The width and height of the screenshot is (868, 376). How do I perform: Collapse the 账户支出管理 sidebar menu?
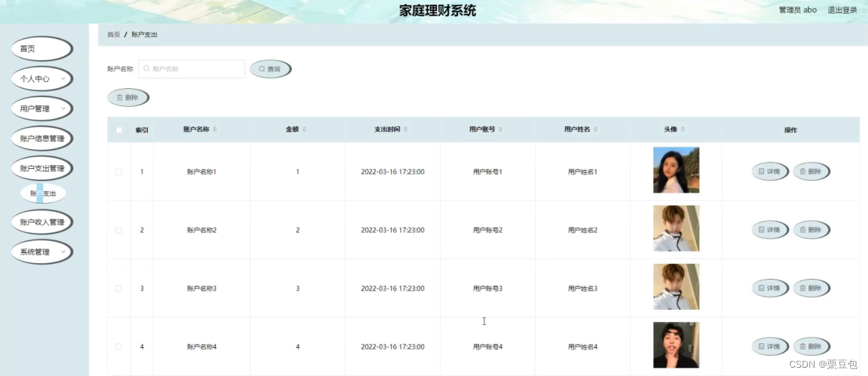coord(41,168)
